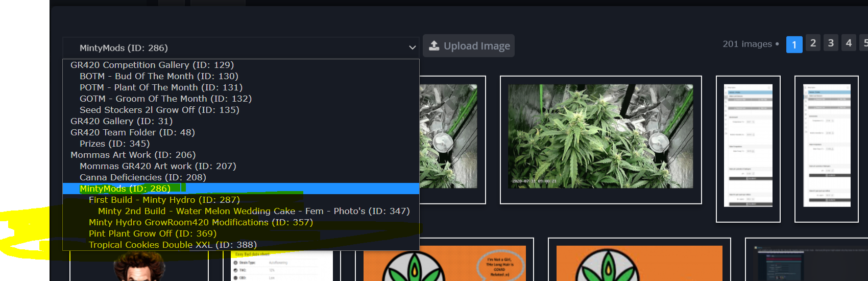Click the Upload Image button

pyautogui.click(x=469, y=46)
